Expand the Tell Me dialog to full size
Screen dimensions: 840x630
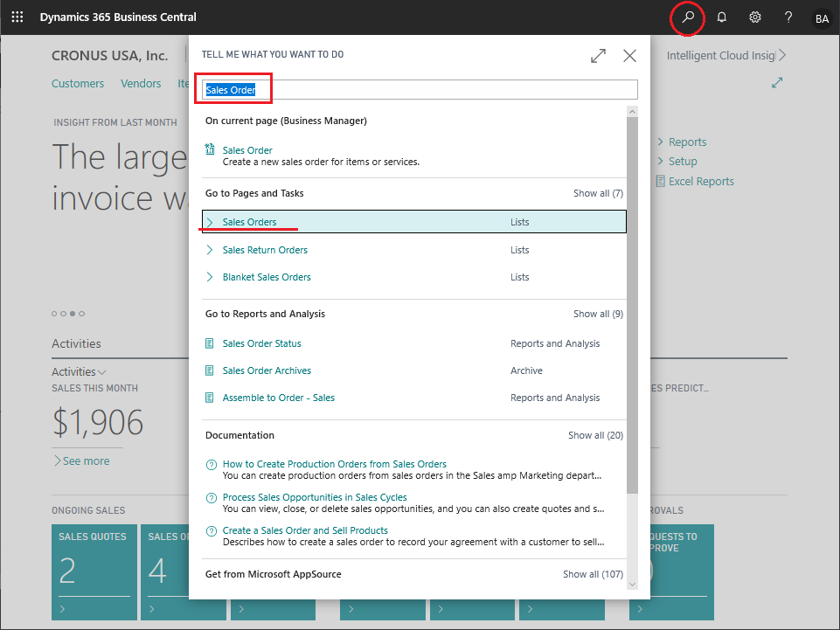pos(598,56)
